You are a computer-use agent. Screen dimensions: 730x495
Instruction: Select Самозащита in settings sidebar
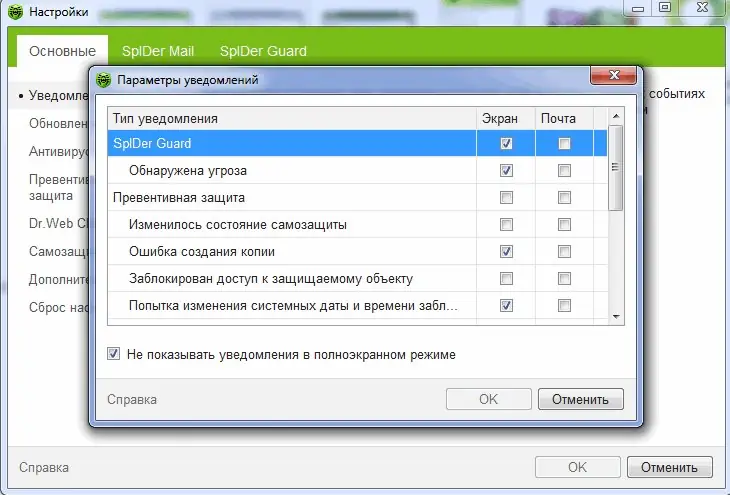click(x=58, y=251)
